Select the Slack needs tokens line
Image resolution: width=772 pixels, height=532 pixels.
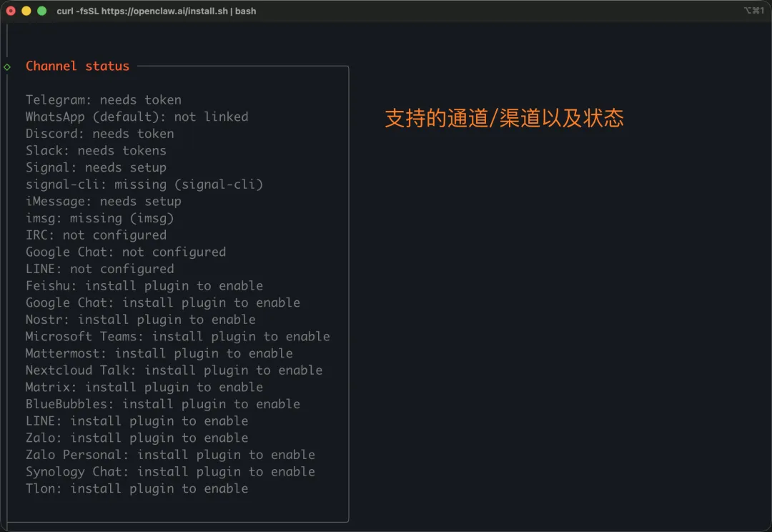tap(96, 151)
